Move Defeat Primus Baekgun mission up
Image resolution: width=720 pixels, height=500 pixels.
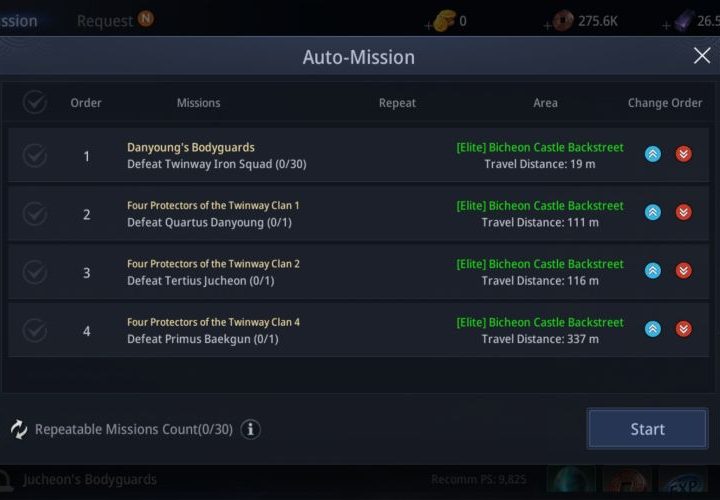652,329
